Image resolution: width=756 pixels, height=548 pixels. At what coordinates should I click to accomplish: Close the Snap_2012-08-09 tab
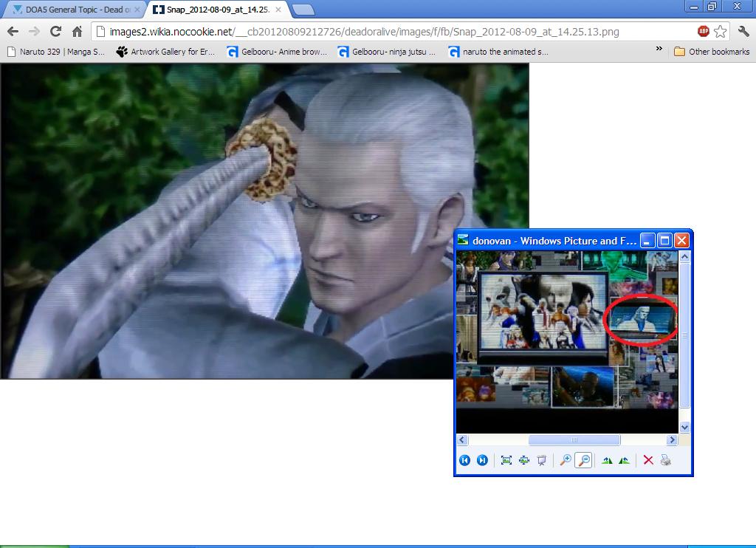pos(278,9)
